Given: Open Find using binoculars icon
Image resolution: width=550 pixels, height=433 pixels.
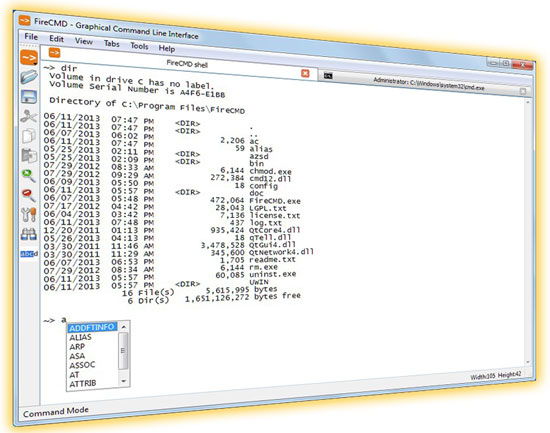Looking at the screenshot, I should (x=29, y=234).
